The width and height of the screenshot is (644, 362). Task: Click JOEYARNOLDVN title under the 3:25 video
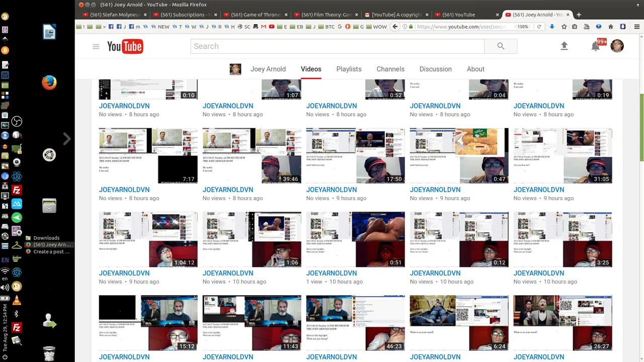pyautogui.click(x=538, y=273)
